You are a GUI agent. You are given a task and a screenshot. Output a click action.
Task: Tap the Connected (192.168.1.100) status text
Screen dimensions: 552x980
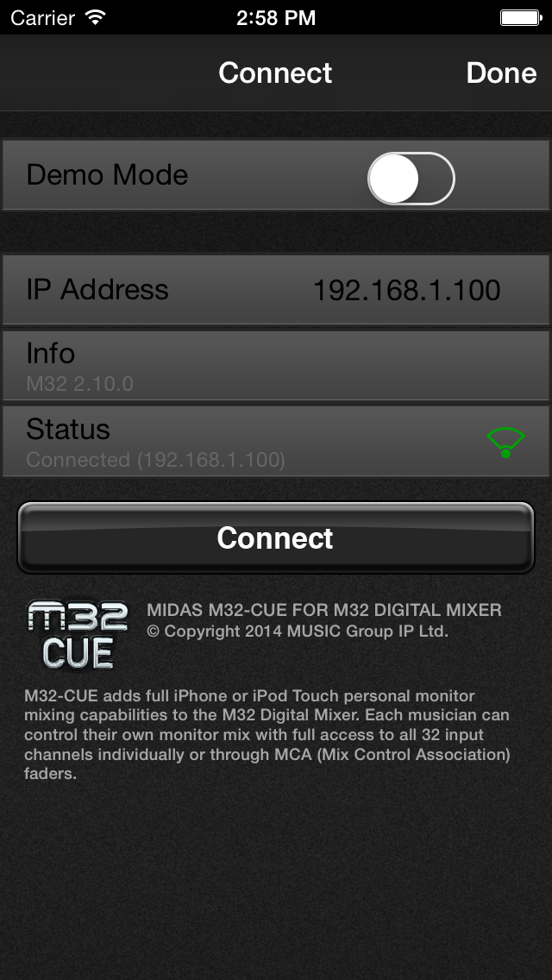[x=155, y=460]
